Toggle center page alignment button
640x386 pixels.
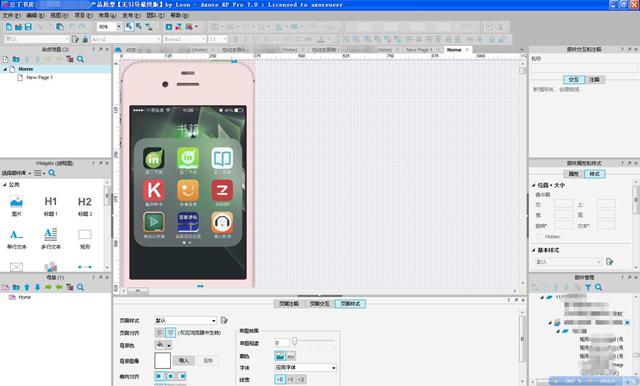[x=171, y=333]
